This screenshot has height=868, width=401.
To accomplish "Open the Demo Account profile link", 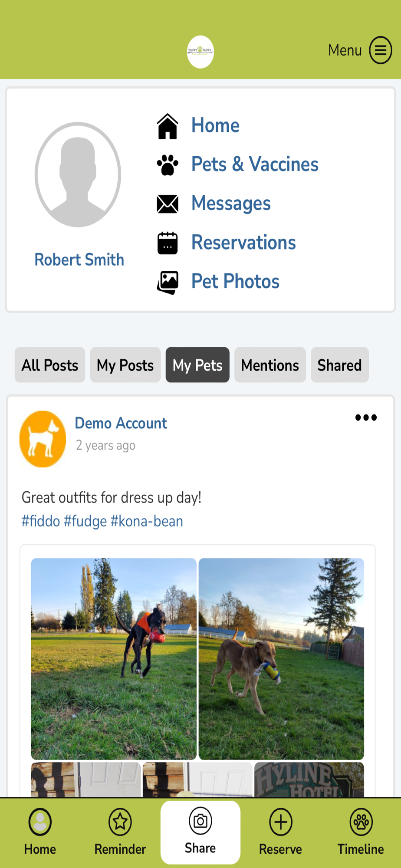I will [x=121, y=423].
